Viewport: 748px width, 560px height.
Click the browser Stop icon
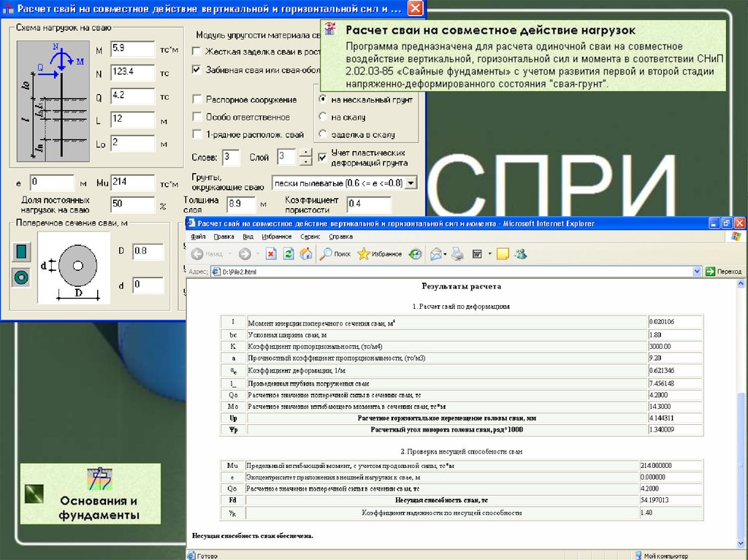coord(270,254)
